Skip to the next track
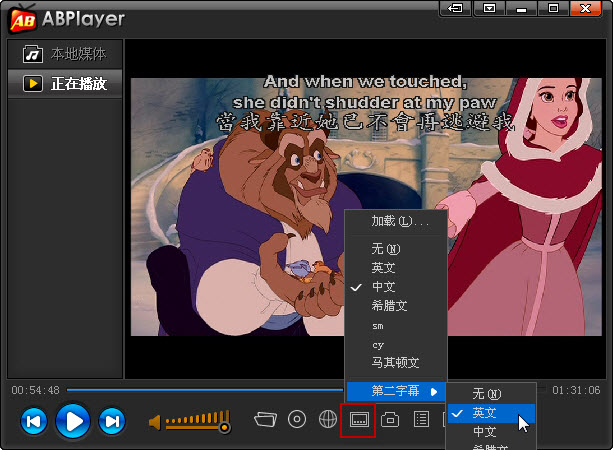Viewport: 613px width, 450px height. pyautogui.click(x=111, y=421)
